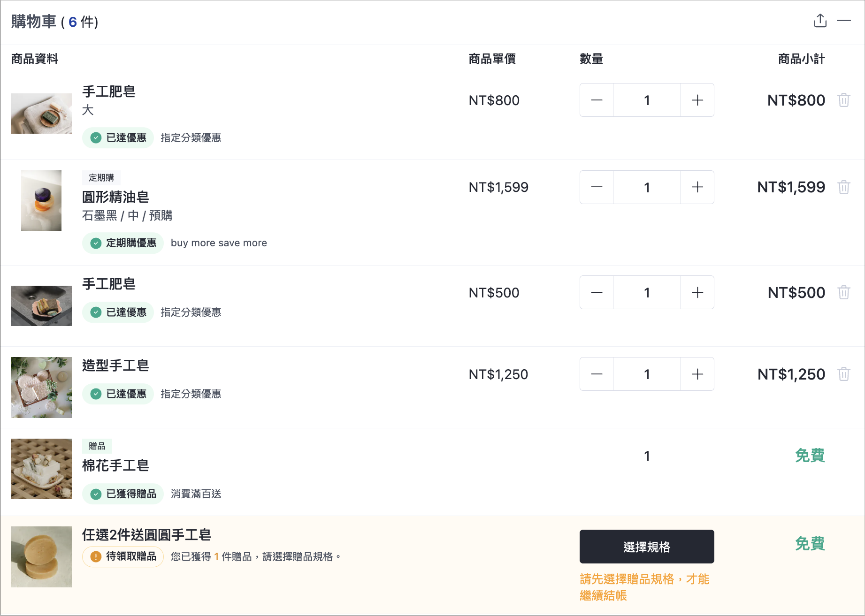Open the 棉花手工皂 gift thumbnail
This screenshot has height=616, width=865.
41,469
